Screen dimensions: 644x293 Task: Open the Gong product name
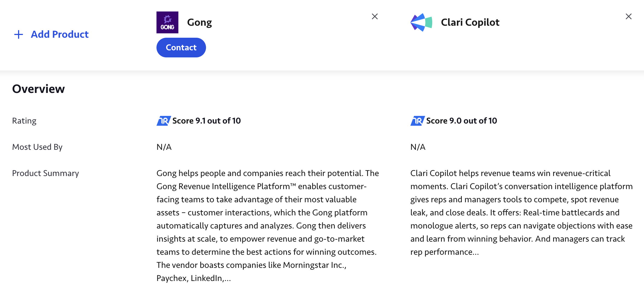coord(199,22)
